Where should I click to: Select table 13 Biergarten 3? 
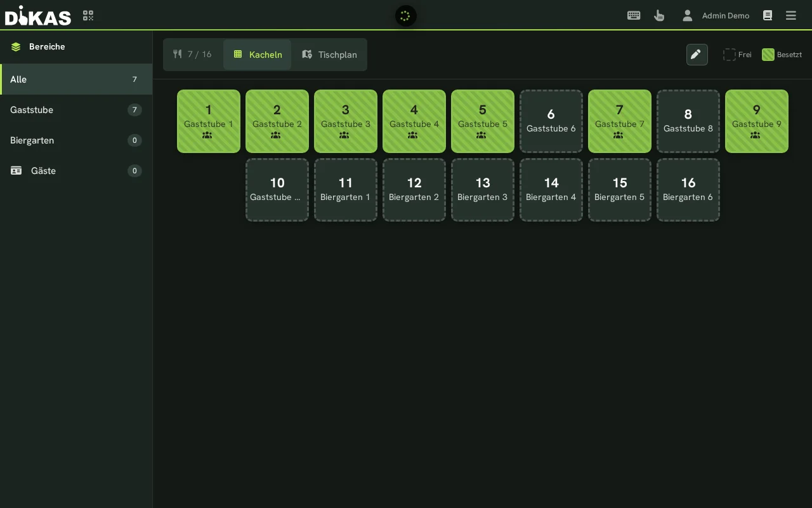pos(483,190)
